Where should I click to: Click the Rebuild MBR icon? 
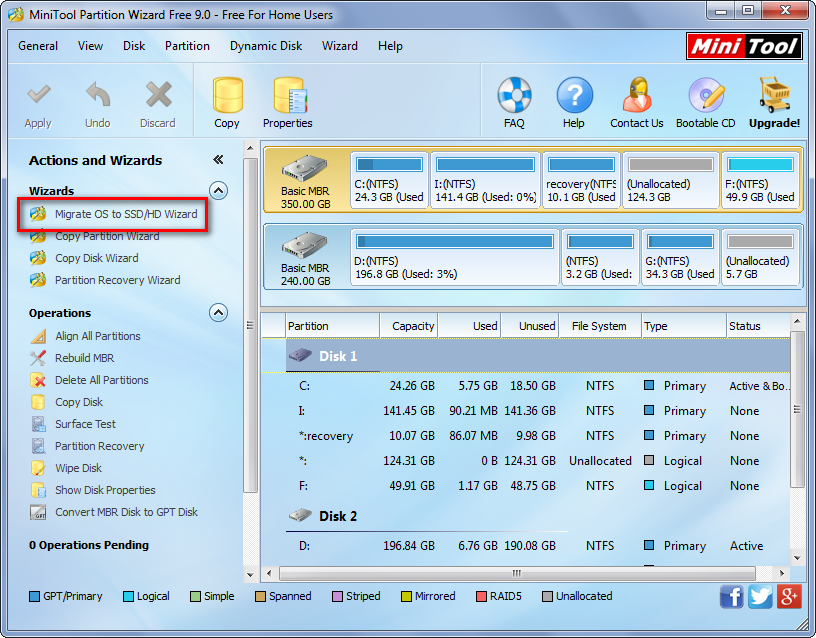click(38, 358)
